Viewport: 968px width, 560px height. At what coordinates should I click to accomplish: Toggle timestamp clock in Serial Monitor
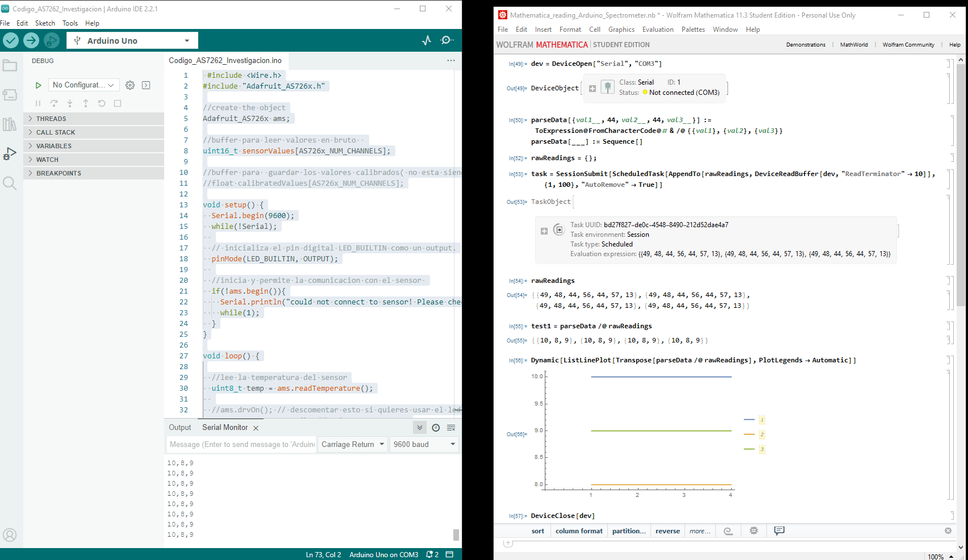click(x=436, y=428)
